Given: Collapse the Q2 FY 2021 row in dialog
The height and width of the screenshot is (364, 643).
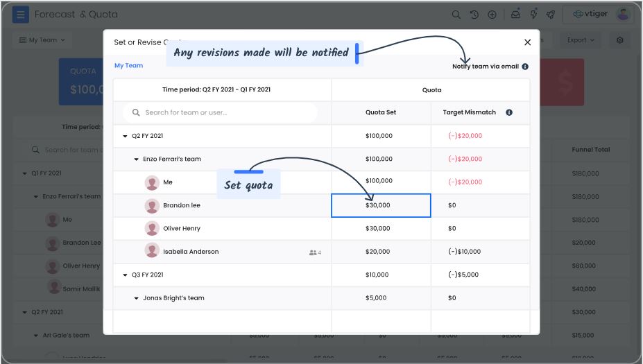Looking at the screenshot, I should pyautogui.click(x=125, y=136).
